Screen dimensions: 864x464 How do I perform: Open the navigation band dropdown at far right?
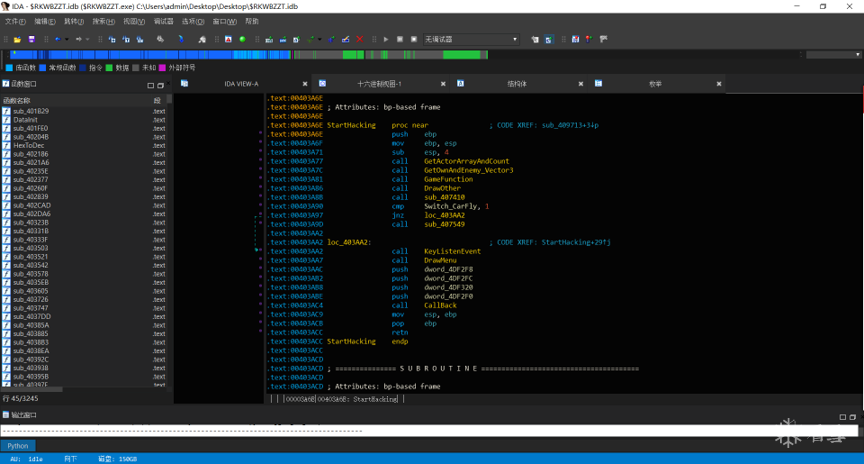[857, 55]
